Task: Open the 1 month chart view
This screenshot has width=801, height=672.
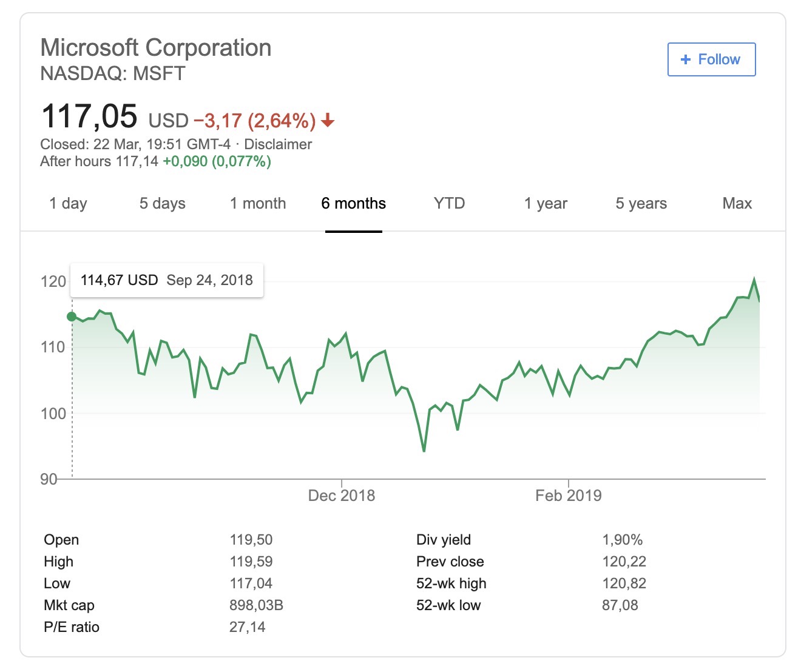Action: tap(258, 203)
